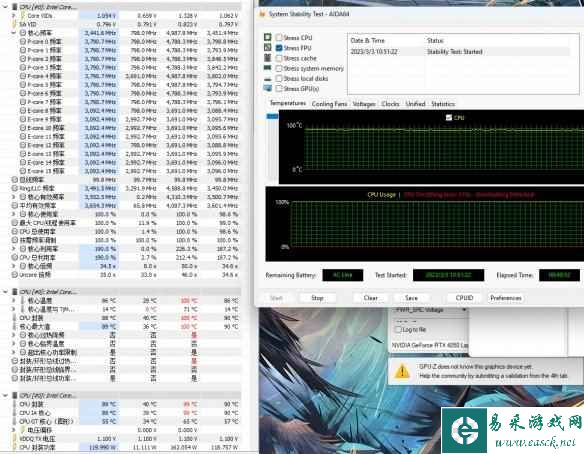584x454 pixels.
Task: Click the CPUID button
Action: 464,298
